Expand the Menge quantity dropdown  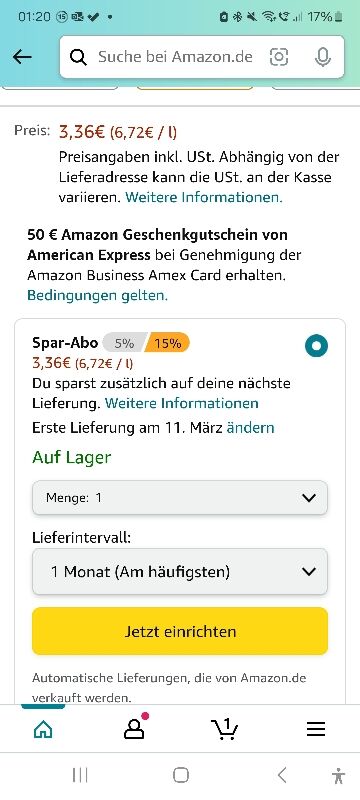pos(180,497)
